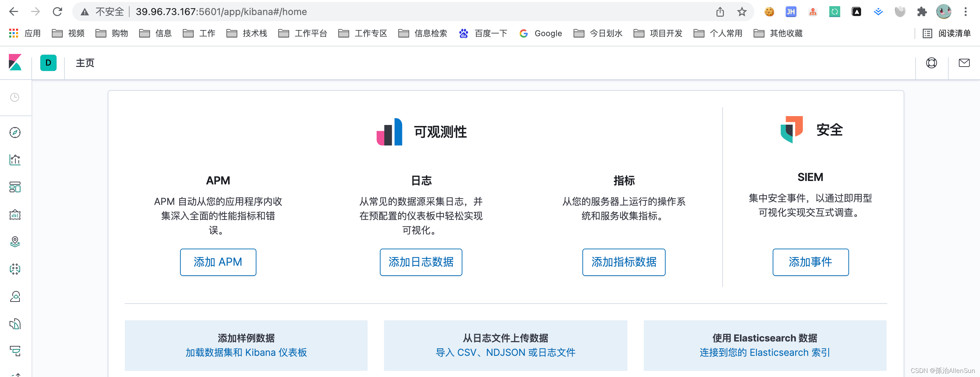The width and height of the screenshot is (980, 377).
Task: Open 导入 CSV、NDJSON 或日志文件 link
Action: [505, 353]
